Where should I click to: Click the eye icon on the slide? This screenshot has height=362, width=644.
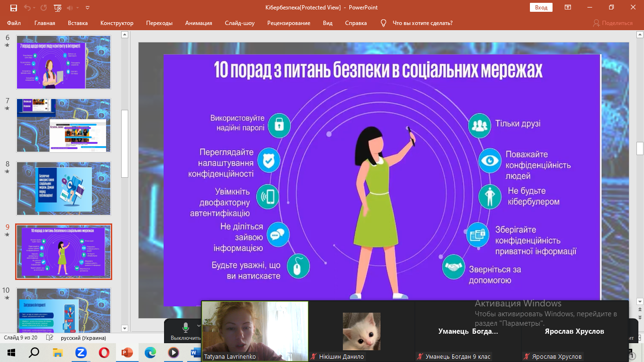(490, 160)
